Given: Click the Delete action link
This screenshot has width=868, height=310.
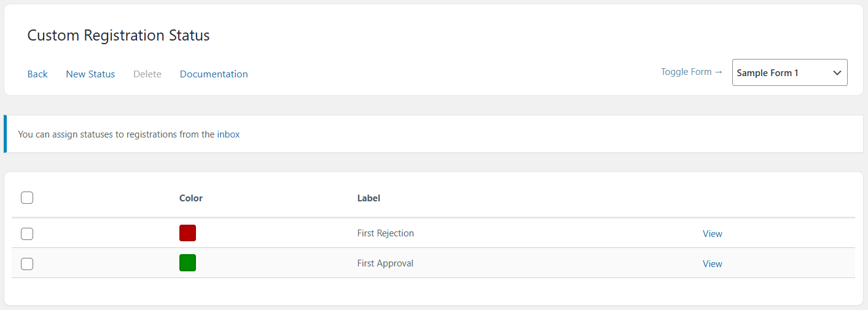Looking at the screenshot, I should tap(147, 74).
